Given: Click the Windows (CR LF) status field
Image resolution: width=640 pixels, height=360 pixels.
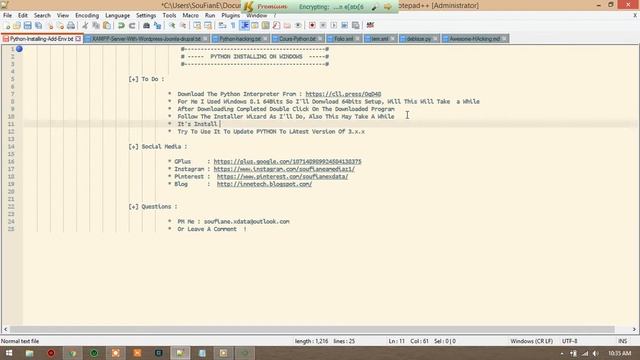Looking at the screenshot, I should coord(531,341).
